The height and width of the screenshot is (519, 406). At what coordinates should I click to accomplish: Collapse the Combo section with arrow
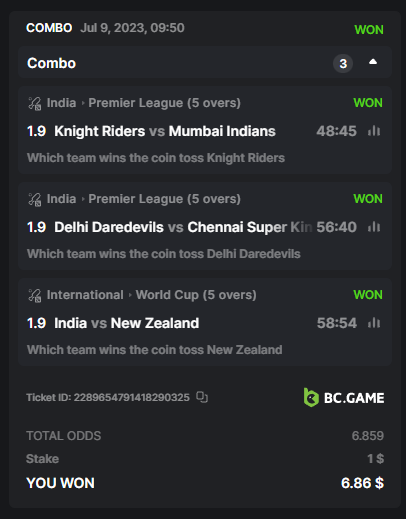pos(373,62)
